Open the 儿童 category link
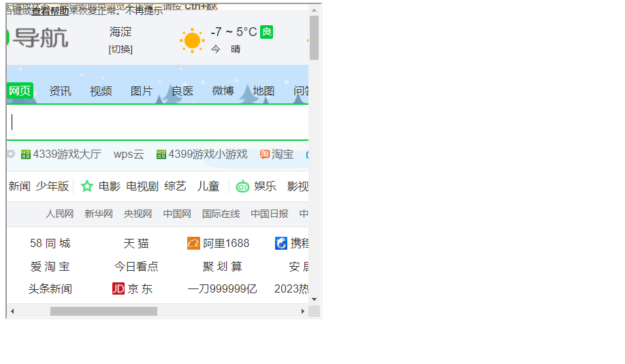This screenshot has width=625, height=364. (x=208, y=186)
